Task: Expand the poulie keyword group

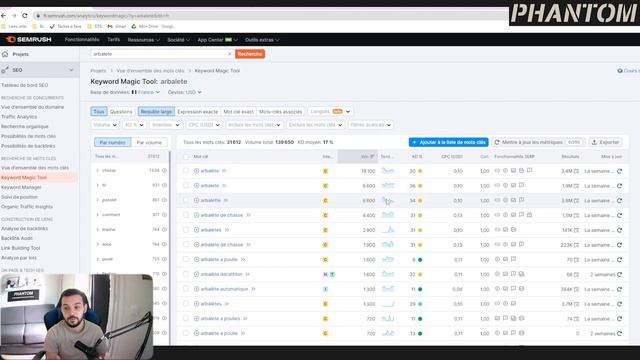Action: pos(97,259)
